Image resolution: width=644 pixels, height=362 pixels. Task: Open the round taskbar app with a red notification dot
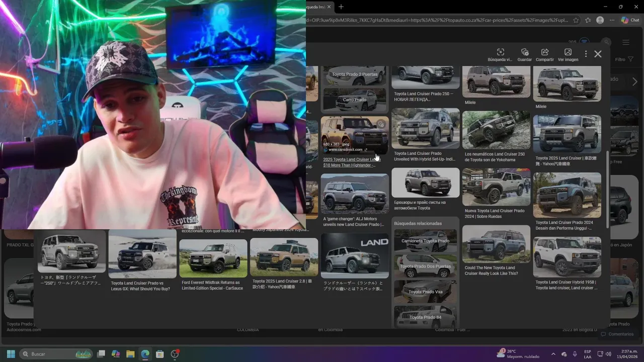tap(175, 354)
